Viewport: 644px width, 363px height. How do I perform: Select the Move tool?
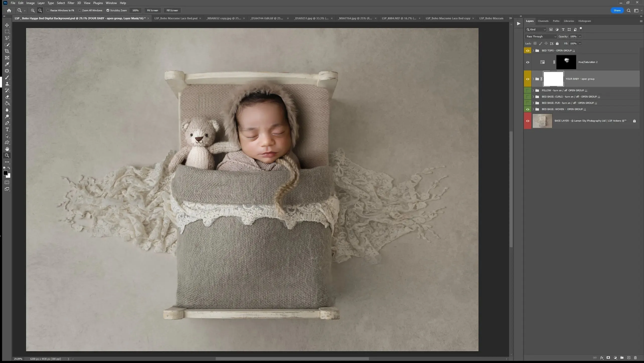pos(7,25)
